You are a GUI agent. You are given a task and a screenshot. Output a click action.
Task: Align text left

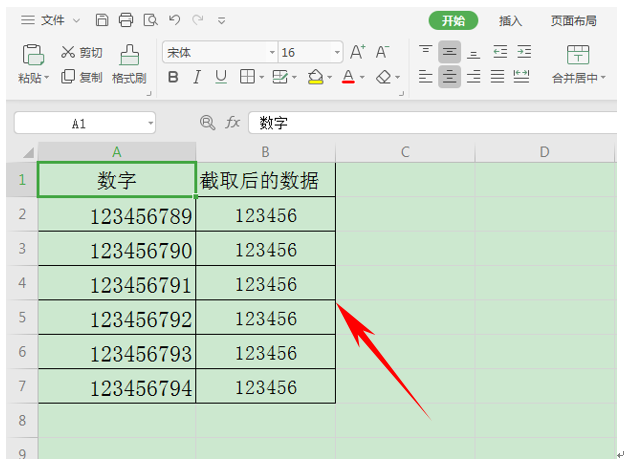426,76
